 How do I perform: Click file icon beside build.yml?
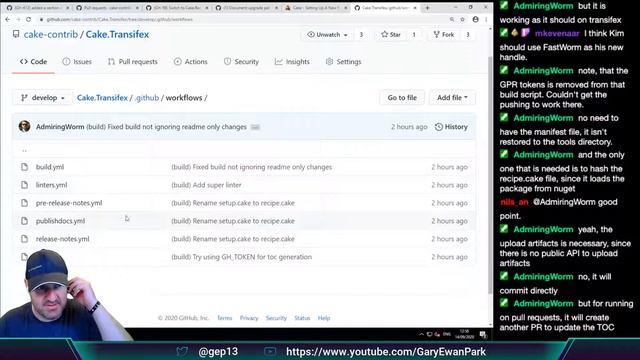pos(24,167)
